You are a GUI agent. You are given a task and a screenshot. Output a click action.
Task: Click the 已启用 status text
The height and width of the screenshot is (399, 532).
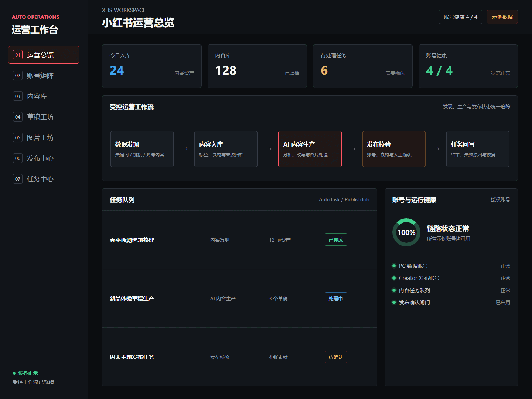pos(503,303)
